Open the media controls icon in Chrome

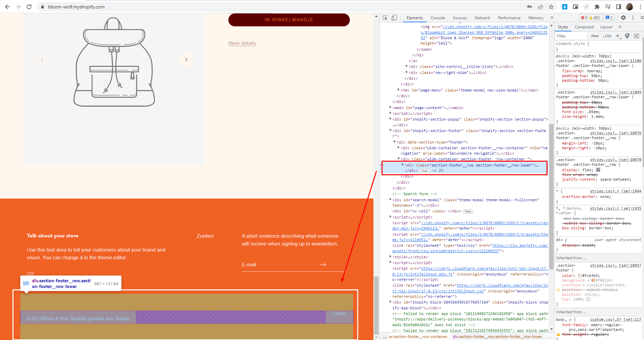608,7
